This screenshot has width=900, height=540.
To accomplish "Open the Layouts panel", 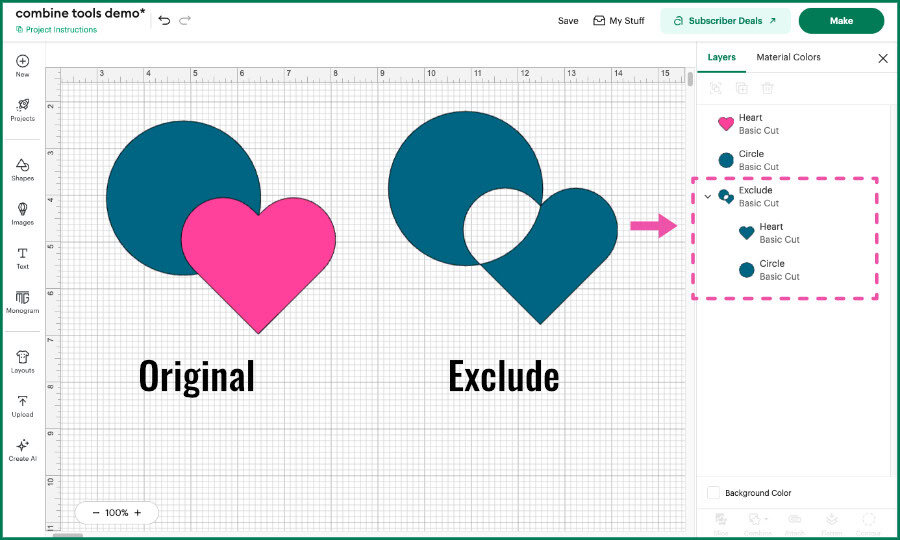I will [22, 362].
